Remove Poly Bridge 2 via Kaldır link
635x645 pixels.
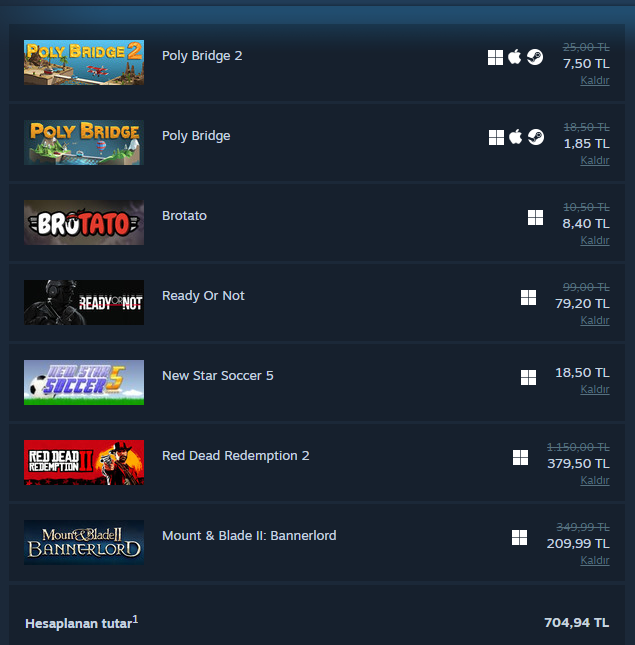click(595, 80)
